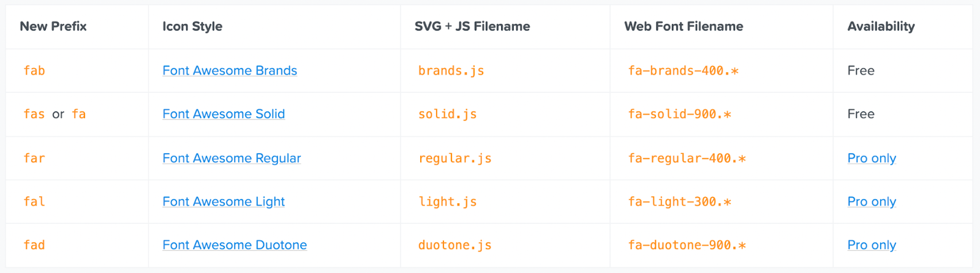The image size is (980, 273).
Task: Click the fal prefix code
Action: [x=34, y=201]
